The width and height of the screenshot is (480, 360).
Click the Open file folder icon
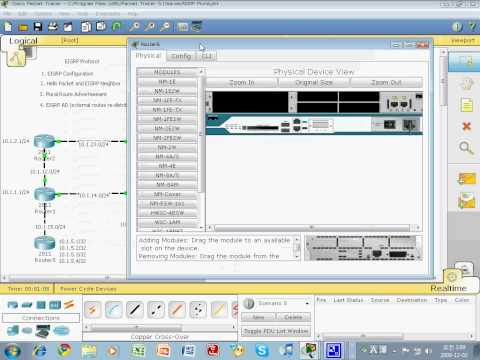(x=23, y=27)
